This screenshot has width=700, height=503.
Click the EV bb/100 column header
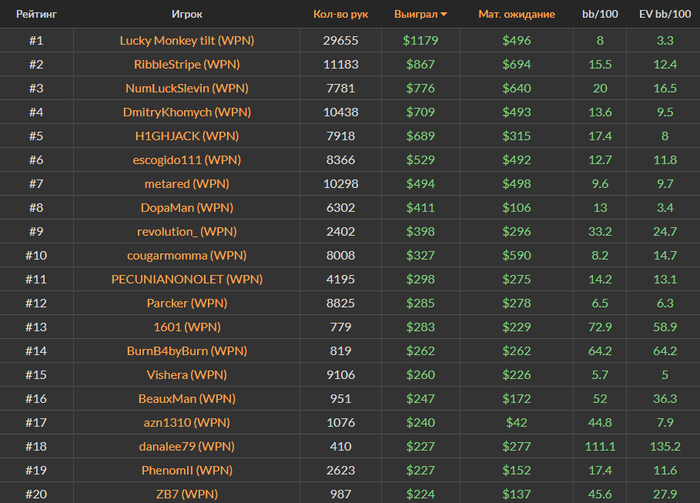[665, 14]
